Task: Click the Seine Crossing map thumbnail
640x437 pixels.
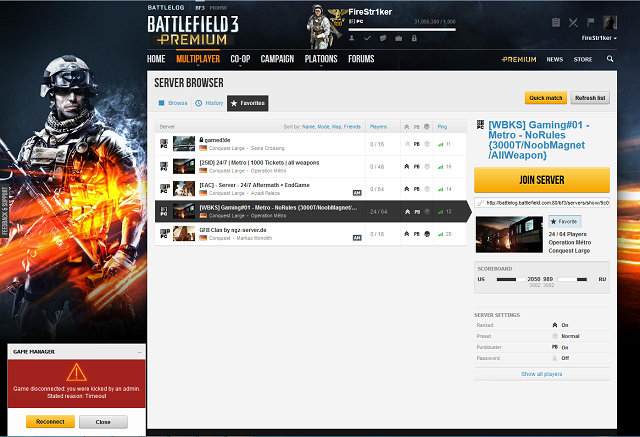Action: 184,144
